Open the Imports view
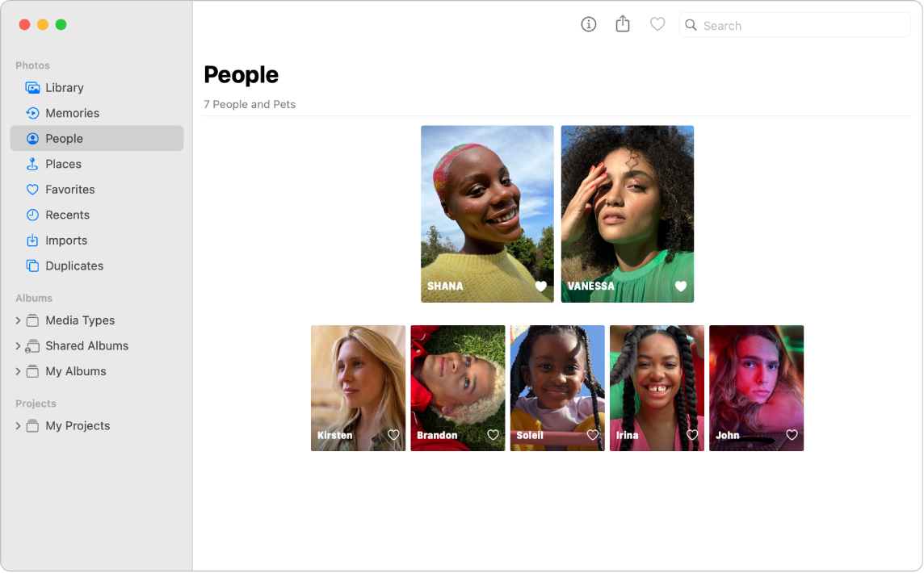924x573 pixels. pyautogui.click(x=65, y=240)
